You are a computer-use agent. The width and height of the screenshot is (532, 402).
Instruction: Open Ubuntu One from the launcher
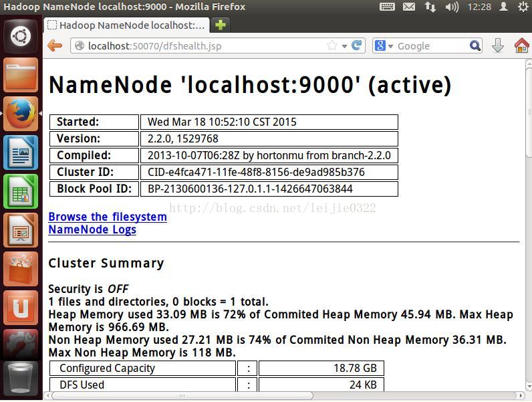click(21, 308)
